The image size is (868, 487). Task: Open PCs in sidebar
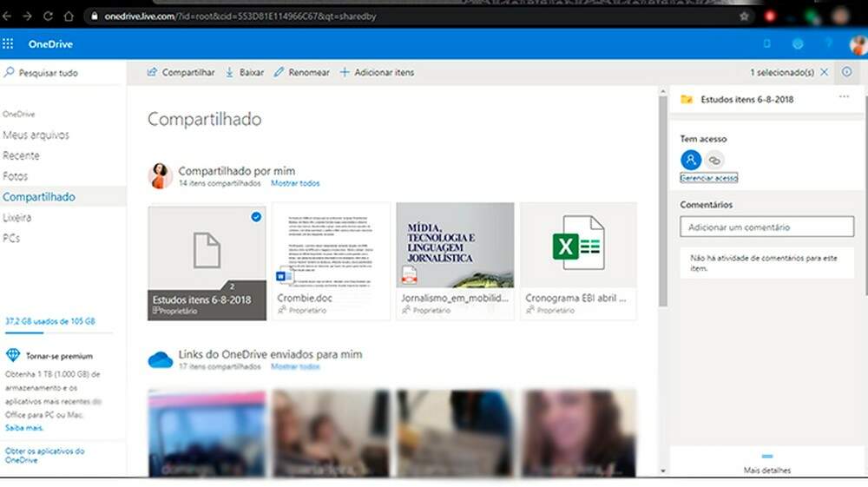pos(11,238)
